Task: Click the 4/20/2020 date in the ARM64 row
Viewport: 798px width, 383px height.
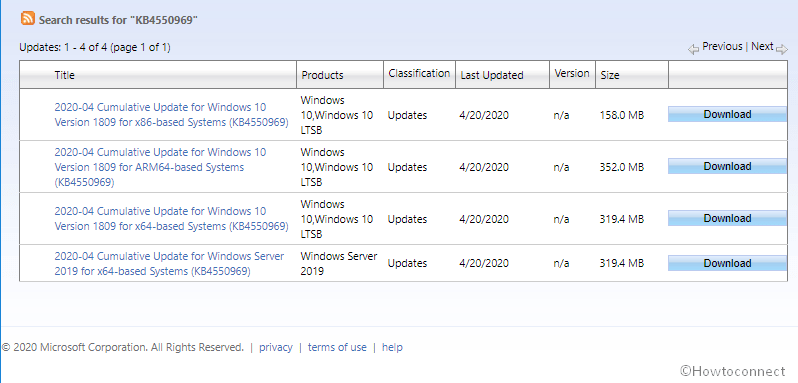Action: click(484, 167)
